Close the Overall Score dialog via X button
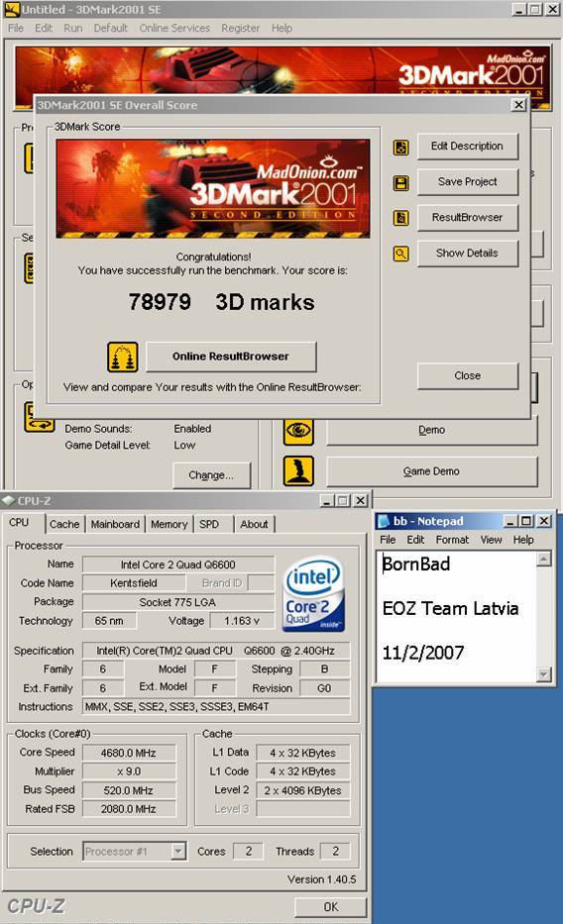 click(518, 104)
